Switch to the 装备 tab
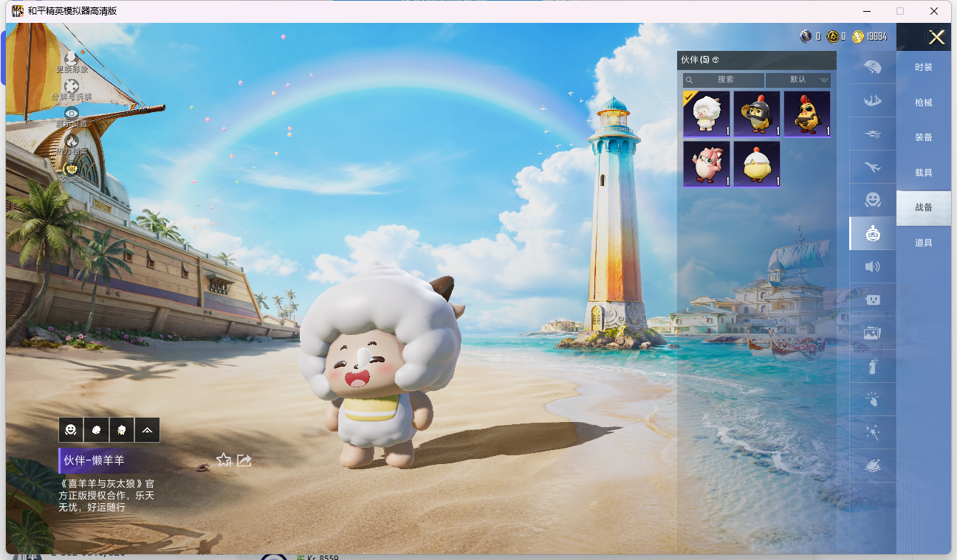Viewport: 957px width, 560px height. 924,137
